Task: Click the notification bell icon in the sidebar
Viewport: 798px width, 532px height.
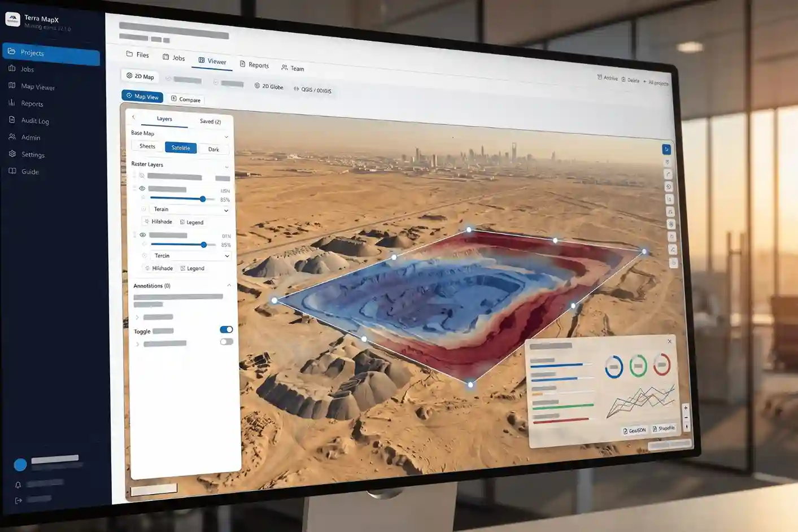Action: [18, 485]
